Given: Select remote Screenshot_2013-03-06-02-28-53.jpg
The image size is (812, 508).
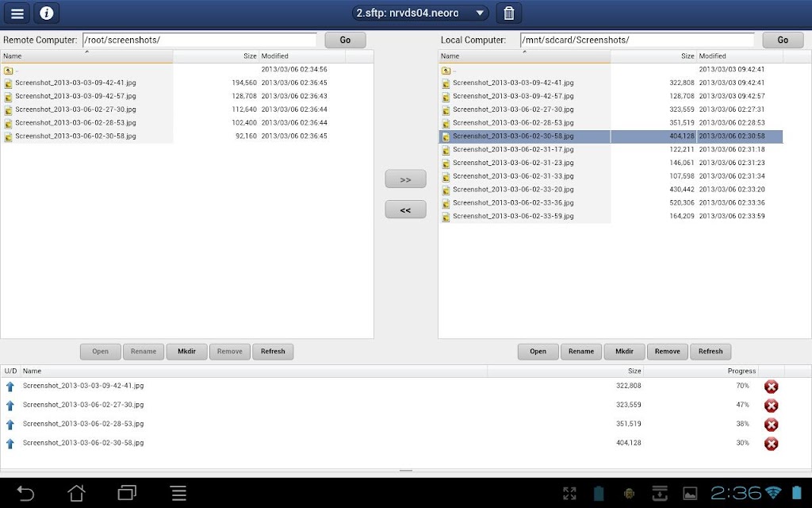Looking at the screenshot, I should click(x=75, y=123).
